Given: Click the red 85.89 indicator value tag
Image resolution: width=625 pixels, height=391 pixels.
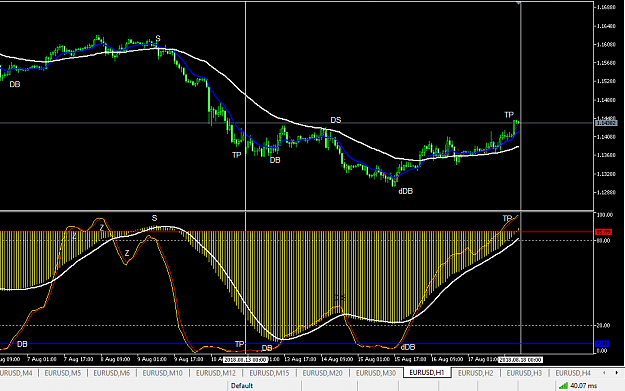Looking at the screenshot, I should [x=603, y=232].
